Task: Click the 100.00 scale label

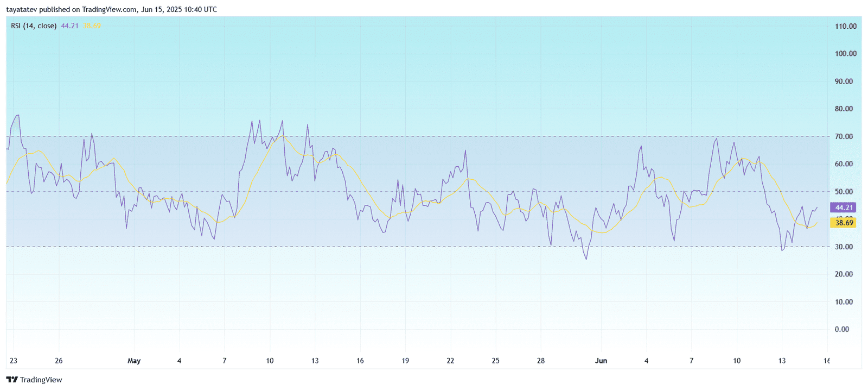Action: tap(846, 53)
